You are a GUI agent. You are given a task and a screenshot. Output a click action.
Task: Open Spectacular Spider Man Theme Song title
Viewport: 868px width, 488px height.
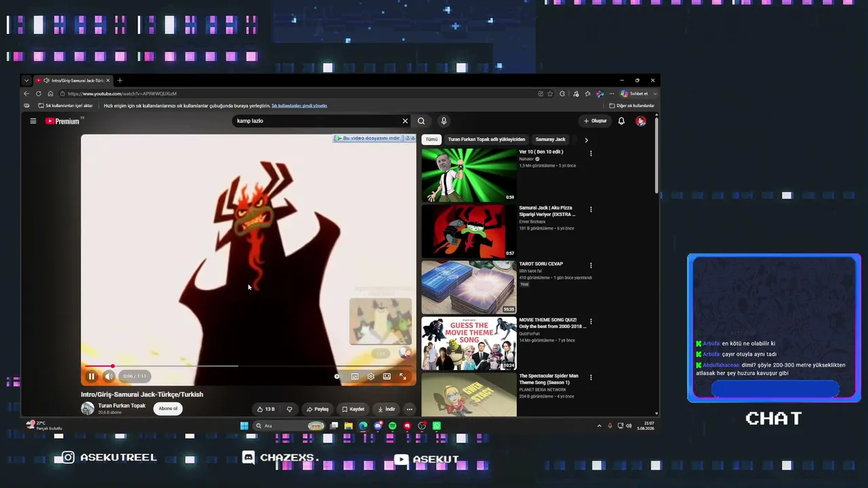point(549,379)
